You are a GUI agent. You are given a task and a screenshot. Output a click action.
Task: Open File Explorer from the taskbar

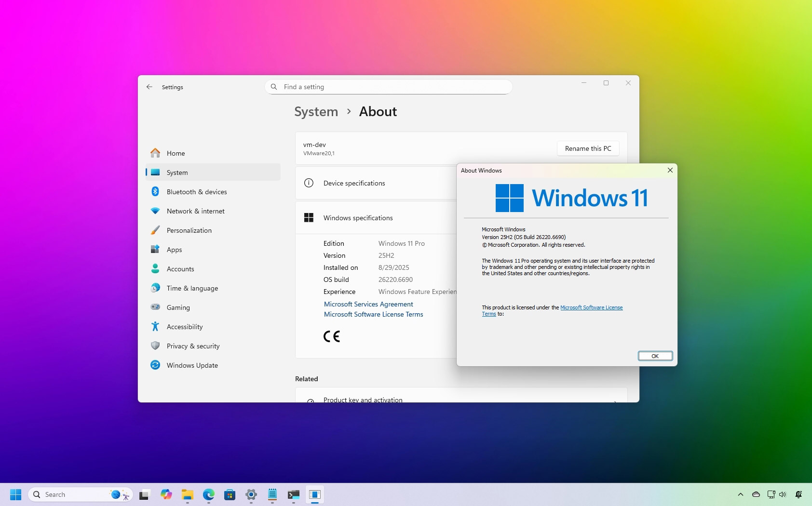187,494
